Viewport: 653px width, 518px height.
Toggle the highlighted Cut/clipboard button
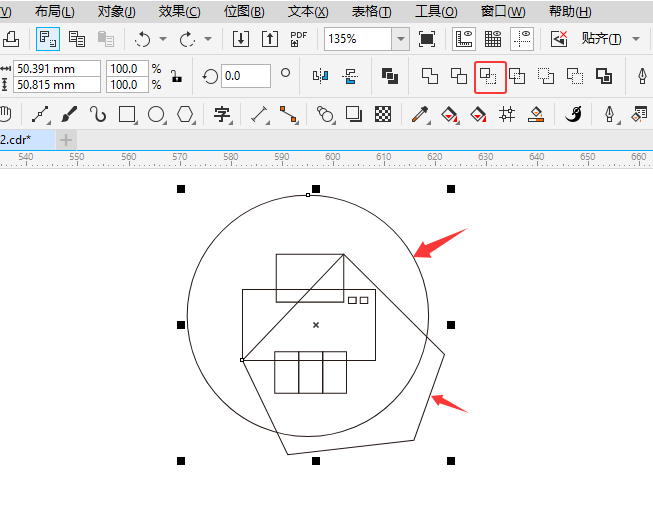pos(48,39)
